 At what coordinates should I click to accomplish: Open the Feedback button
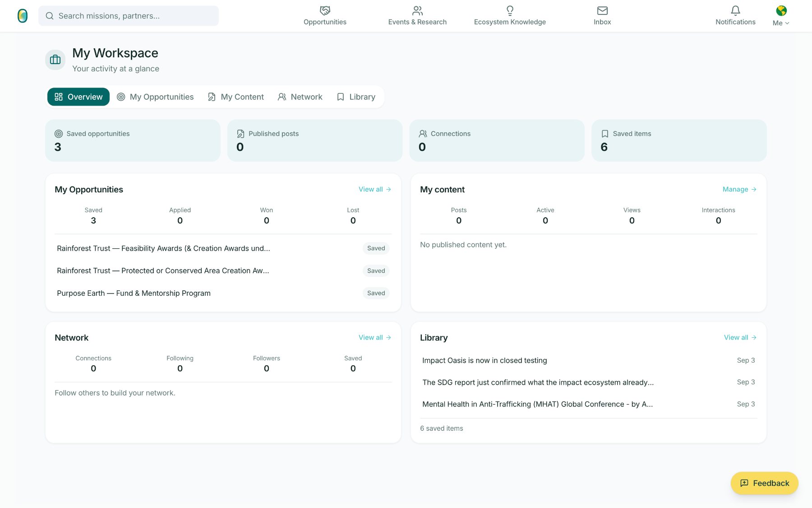pyautogui.click(x=765, y=483)
